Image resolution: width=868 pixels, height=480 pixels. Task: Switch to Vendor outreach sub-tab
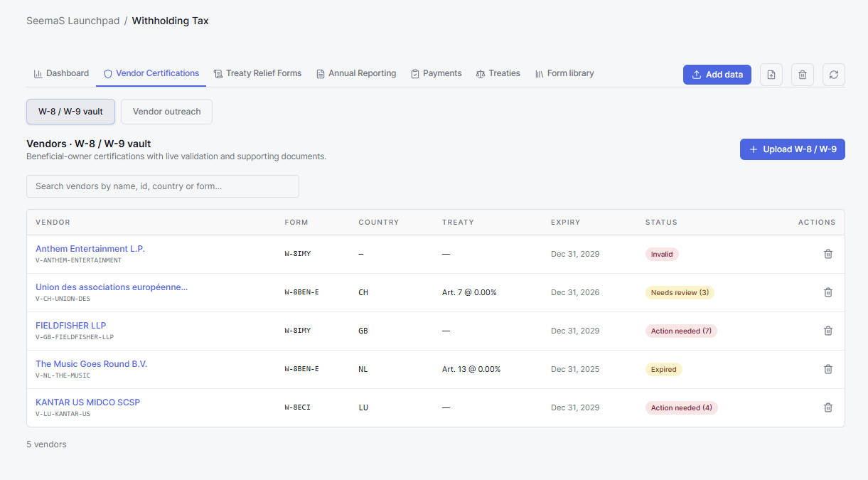pyautogui.click(x=166, y=112)
